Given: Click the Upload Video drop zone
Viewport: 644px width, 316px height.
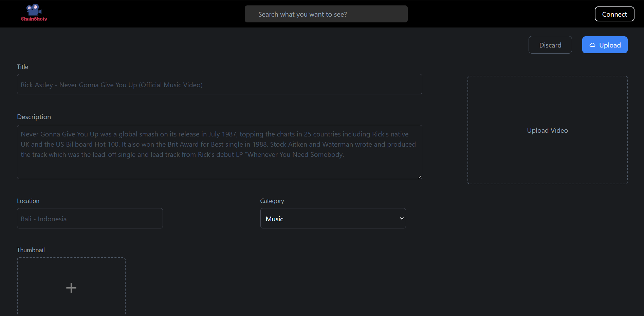Looking at the screenshot, I should (547, 130).
